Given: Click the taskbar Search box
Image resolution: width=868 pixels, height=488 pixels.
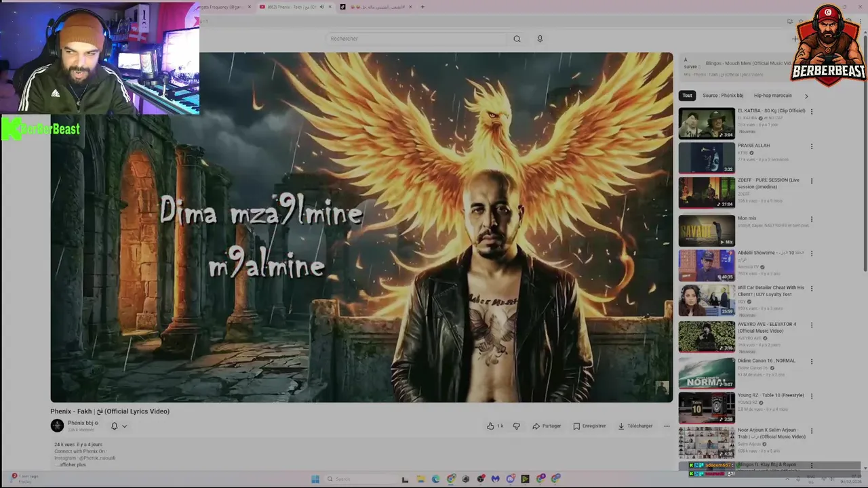Looking at the screenshot, I should pos(359,479).
